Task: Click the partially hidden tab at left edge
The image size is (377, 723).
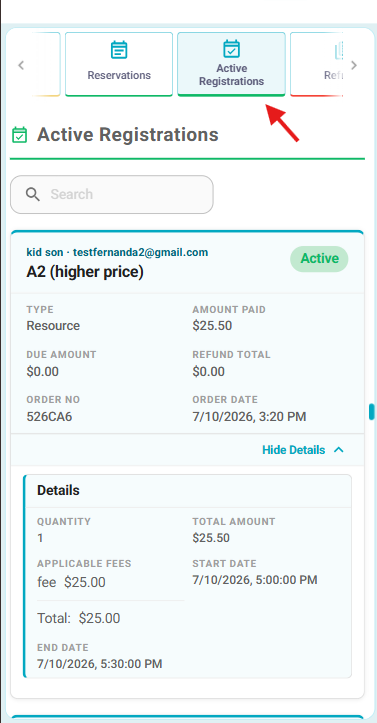Action: pyautogui.click(x=46, y=64)
